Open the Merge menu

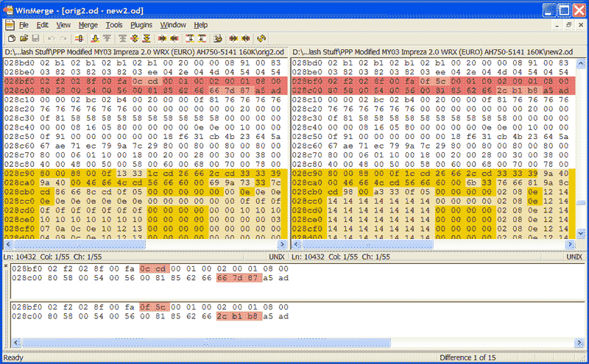(x=88, y=24)
